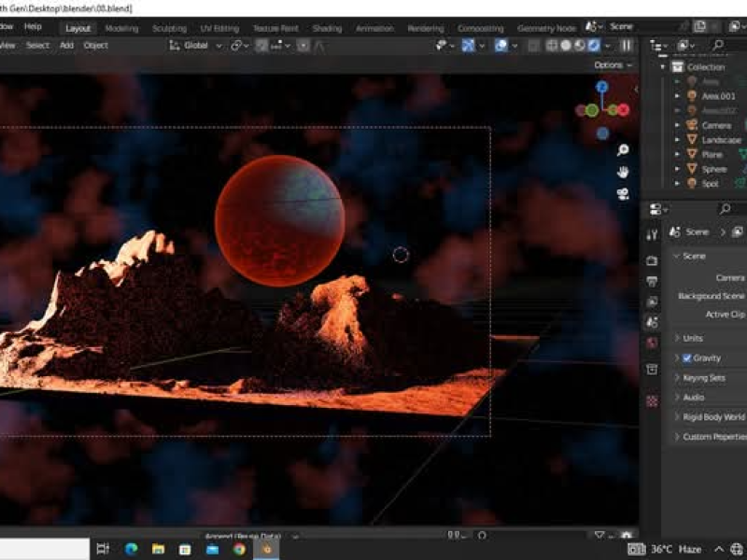The width and height of the screenshot is (747, 560).
Task: Open Microsoft Edge from the taskbar
Action: coord(132,549)
